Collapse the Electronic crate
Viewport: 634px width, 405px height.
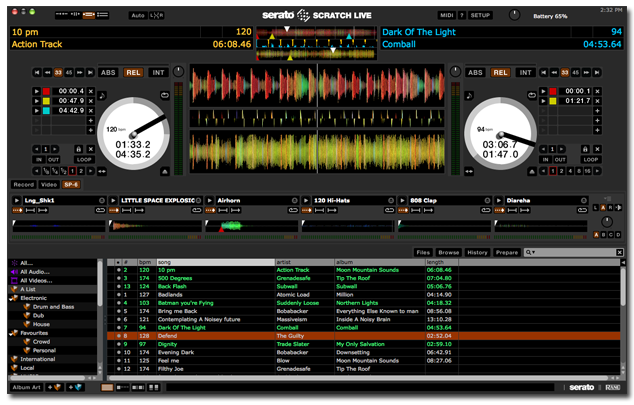pos(11,298)
